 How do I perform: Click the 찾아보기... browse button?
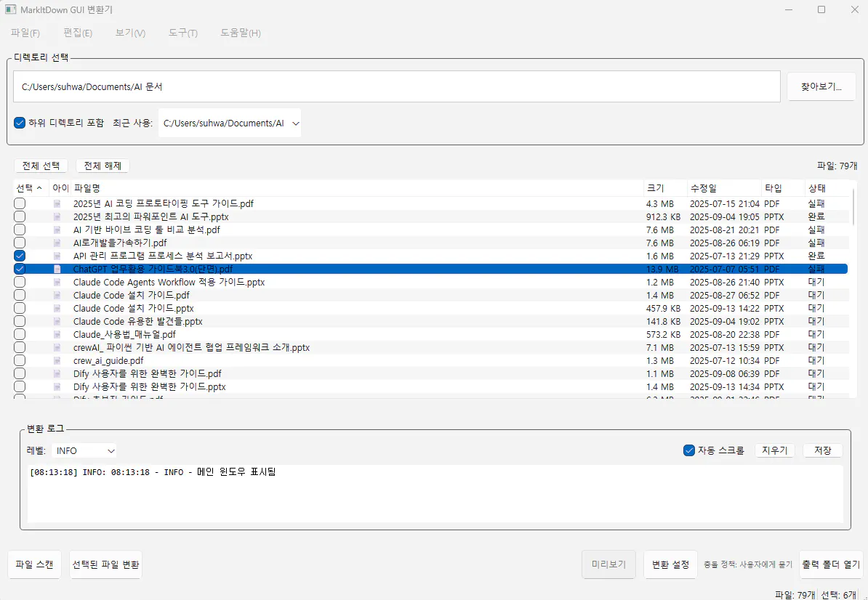(821, 87)
